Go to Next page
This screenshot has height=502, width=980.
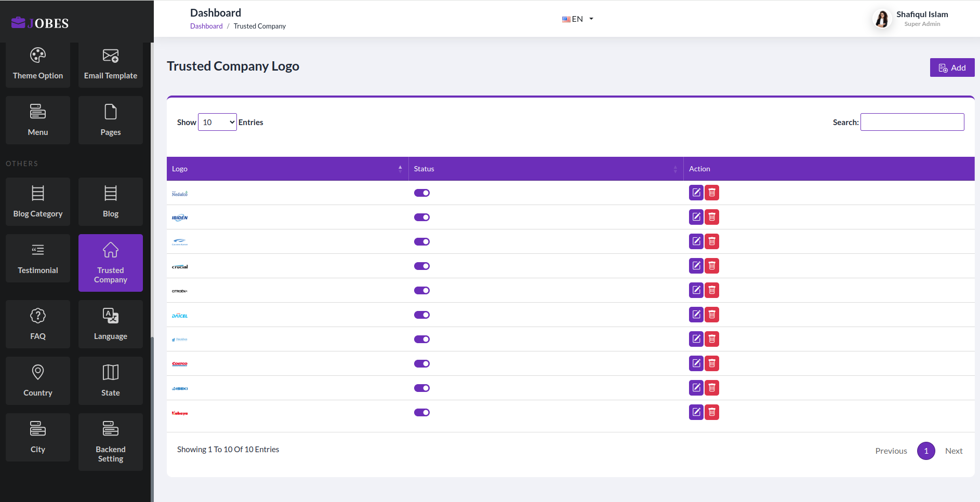click(x=953, y=451)
